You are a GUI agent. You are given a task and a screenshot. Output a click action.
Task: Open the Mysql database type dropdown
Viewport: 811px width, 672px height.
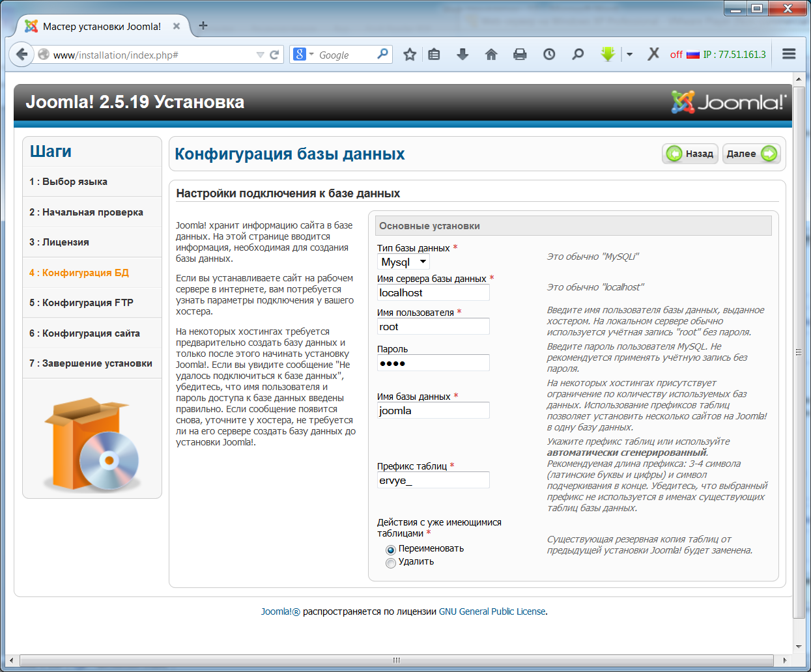click(404, 262)
